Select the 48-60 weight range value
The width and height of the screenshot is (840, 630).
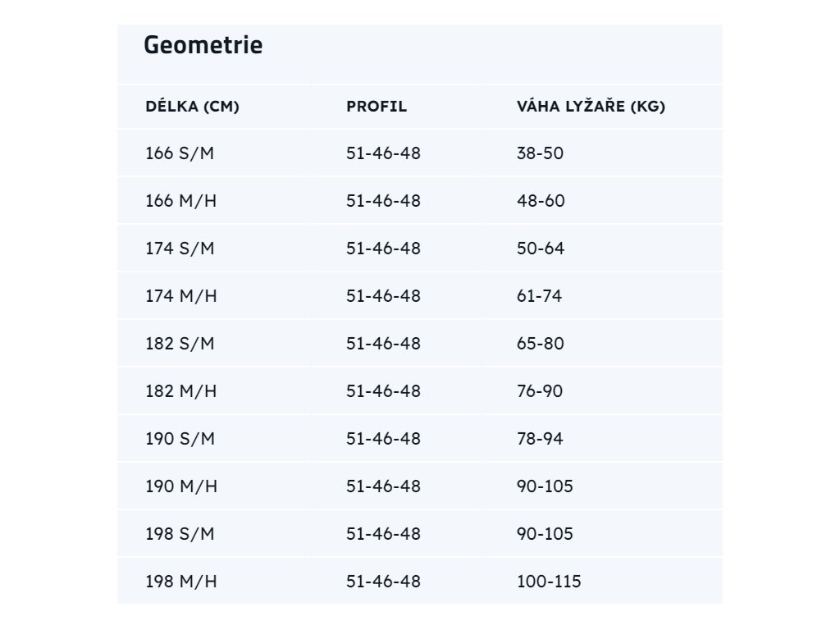(541, 201)
